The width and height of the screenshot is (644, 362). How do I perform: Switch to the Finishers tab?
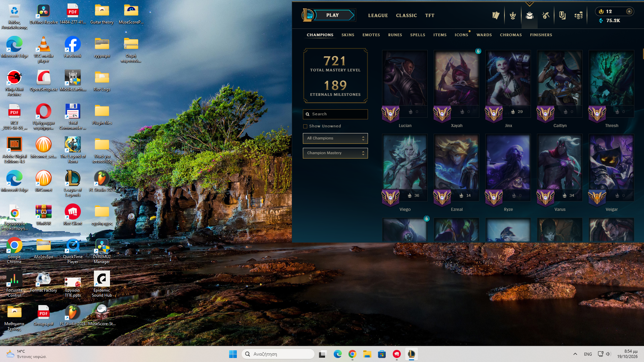pos(541,35)
